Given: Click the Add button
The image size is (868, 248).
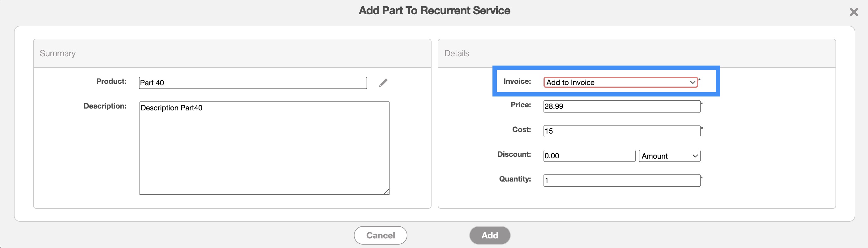Looking at the screenshot, I should pos(489,235).
